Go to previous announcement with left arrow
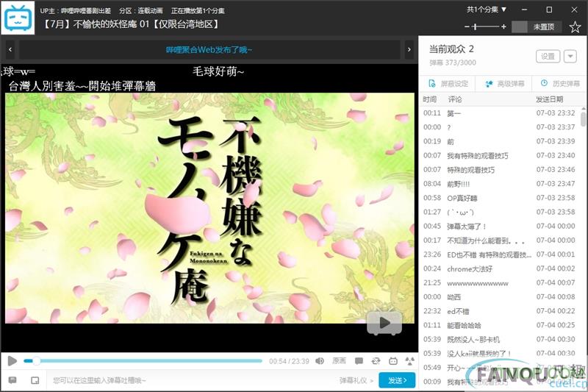This screenshot has width=588, height=392. point(10,49)
